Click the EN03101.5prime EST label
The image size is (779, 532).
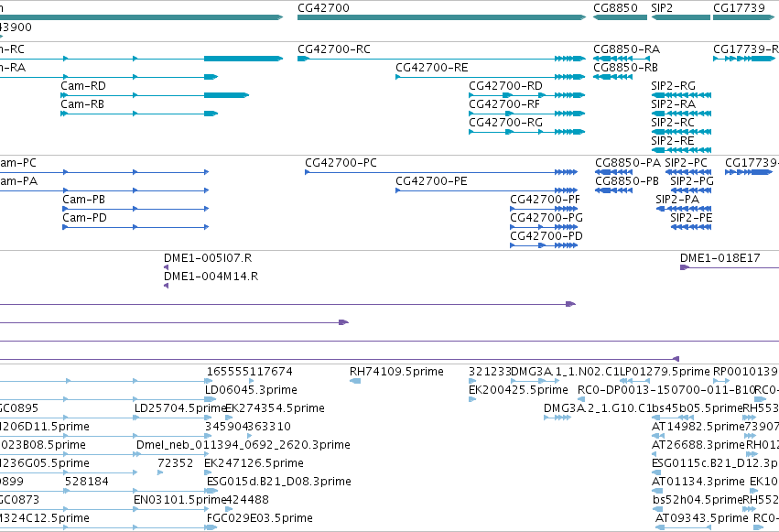pos(179,500)
